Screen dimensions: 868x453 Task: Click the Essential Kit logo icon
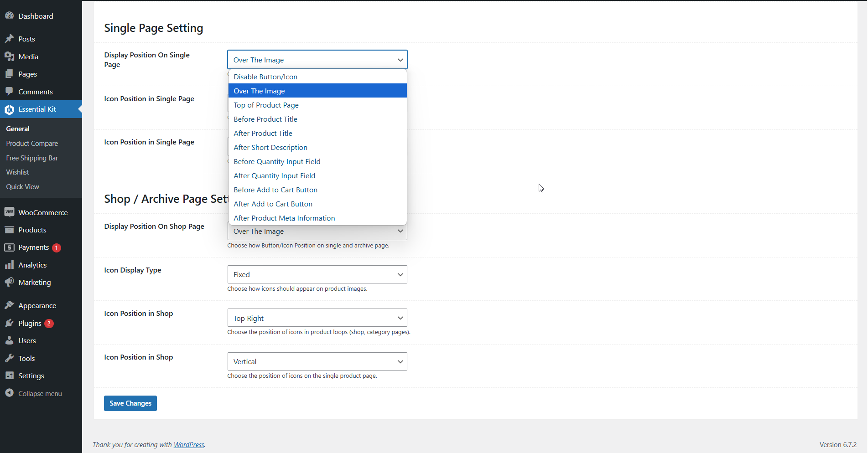click(9, 109)
